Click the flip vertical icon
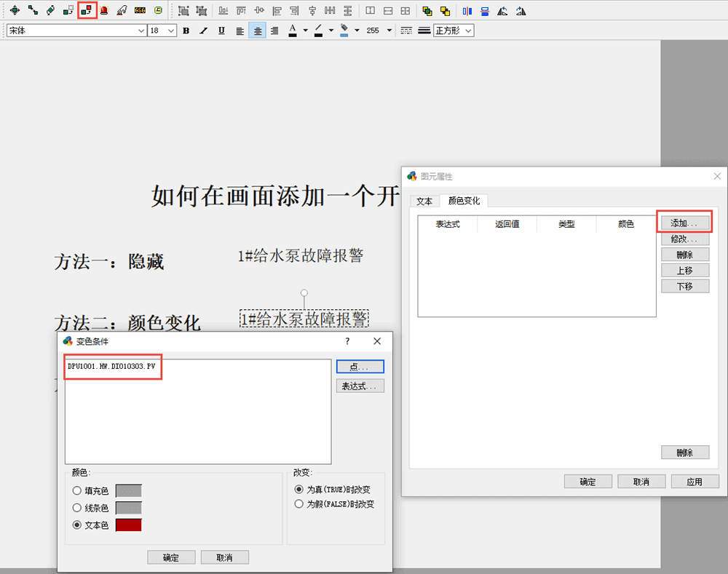The image size is (728, 574). pos(485,11)
